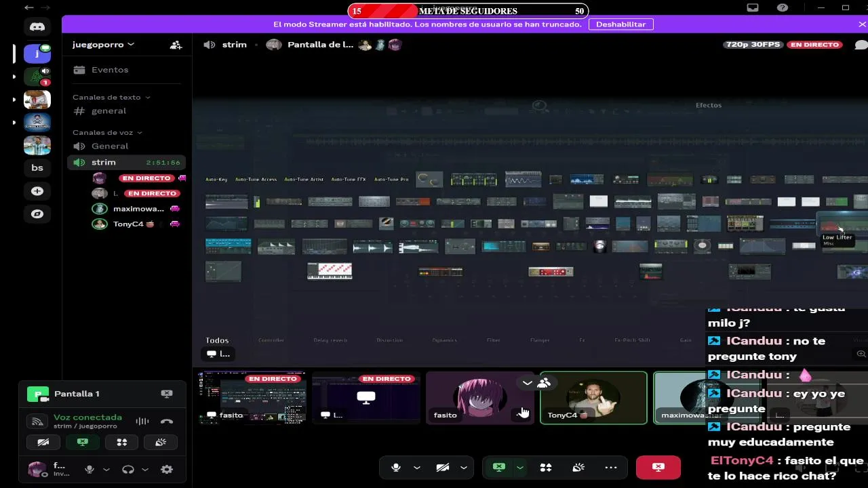Collapse the Canales de texto category
The width and height of the screenshot is (868, 488).
[x=111, y=98]
